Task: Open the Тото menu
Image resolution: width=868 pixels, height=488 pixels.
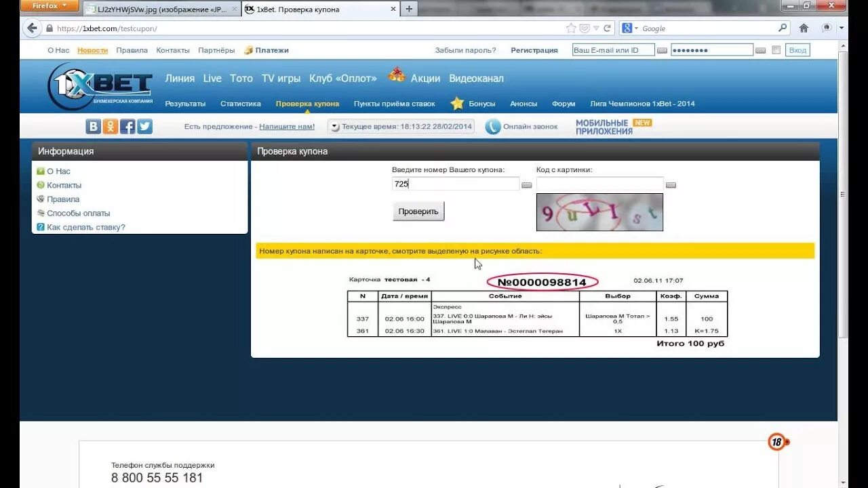Action: 241,79
